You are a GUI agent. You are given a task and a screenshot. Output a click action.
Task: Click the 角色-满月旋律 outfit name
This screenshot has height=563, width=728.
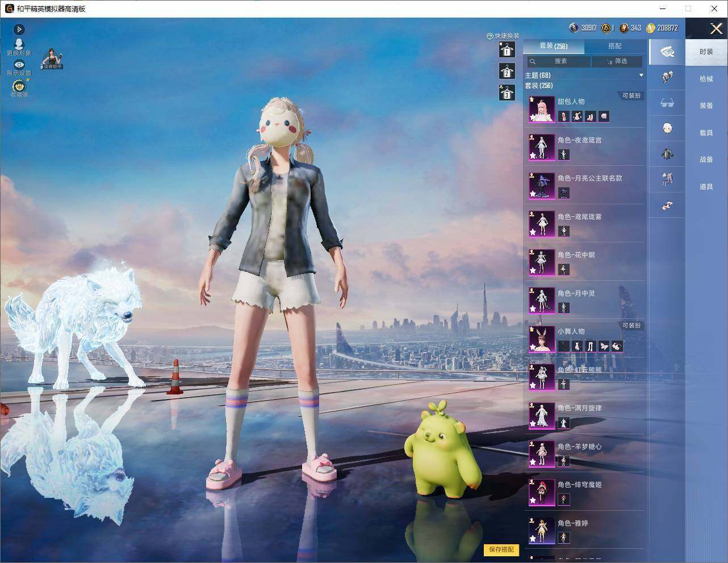pos(580,408)
